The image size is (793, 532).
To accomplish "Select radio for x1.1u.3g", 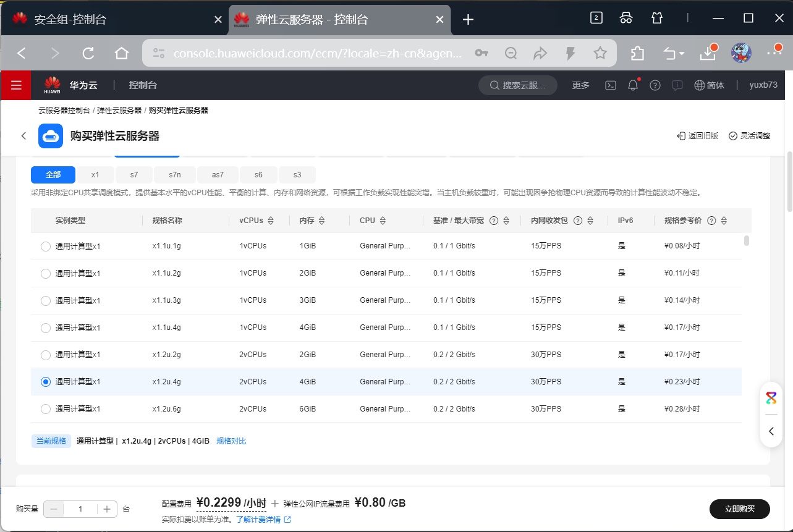I will tap(45, 300).
